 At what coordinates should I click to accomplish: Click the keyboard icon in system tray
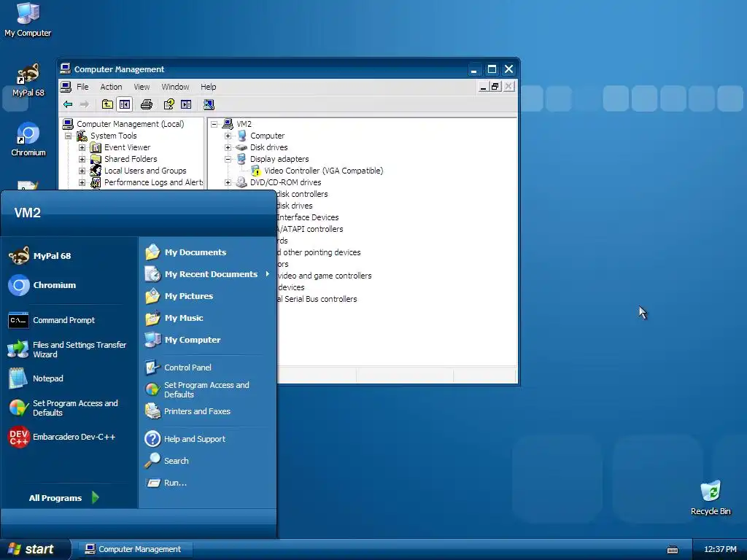672,550
